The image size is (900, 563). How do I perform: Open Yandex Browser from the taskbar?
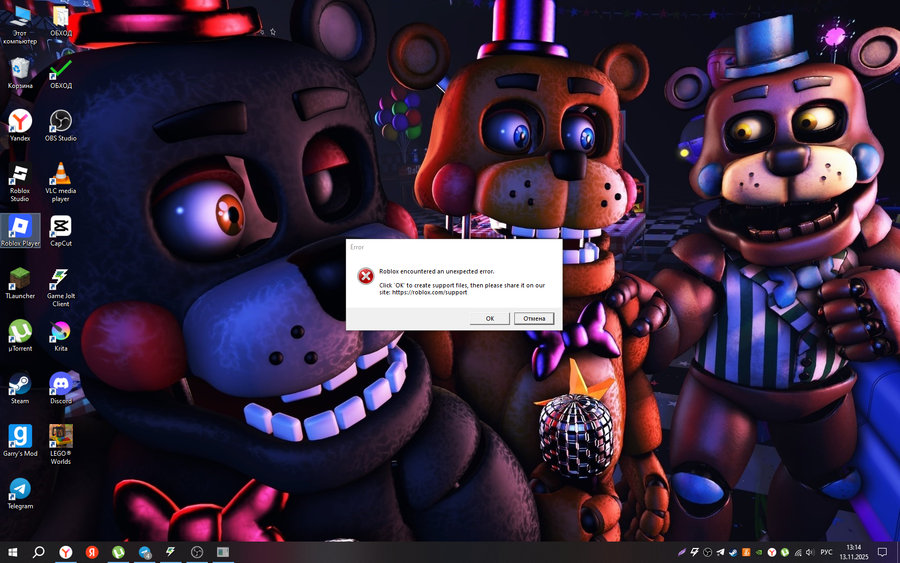coord(66,552)
